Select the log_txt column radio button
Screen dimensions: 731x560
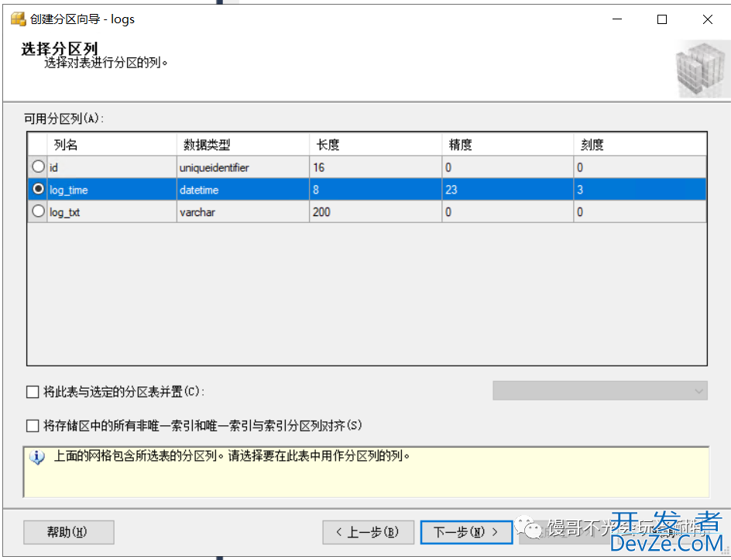pyautogui.click(x=38, y=211)
